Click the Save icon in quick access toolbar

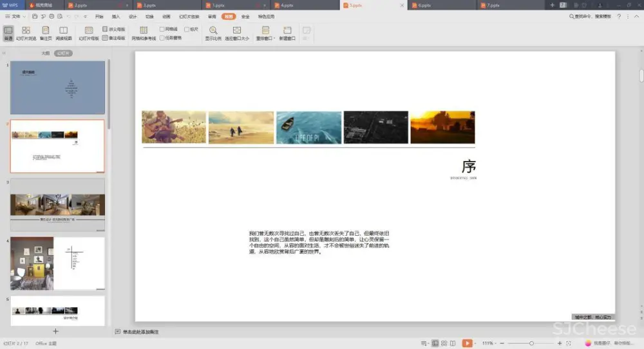click(x=35, y=17)
